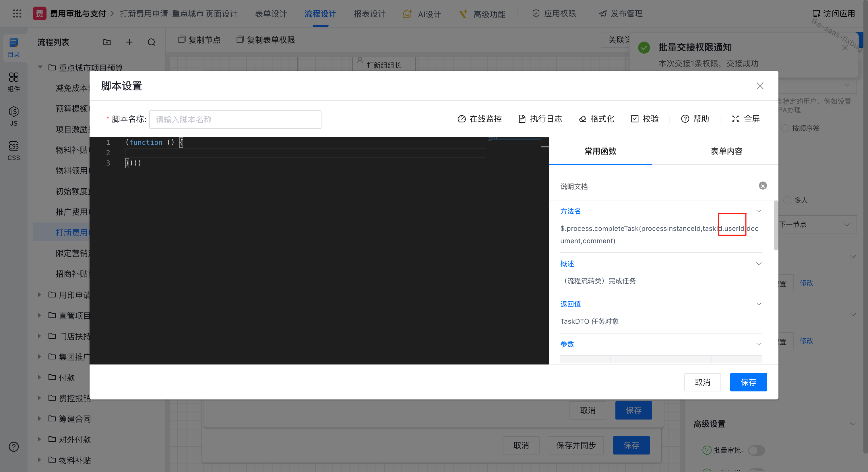Viewport: 868px width, 472px height.
Task: Click the 批量审批 help icon
Action: [707, 450]
